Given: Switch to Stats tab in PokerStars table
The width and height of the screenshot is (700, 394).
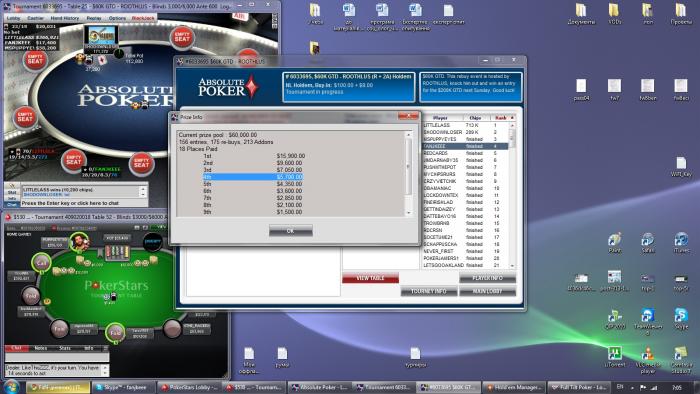Looking at the screenshot, I should coord(65,348).
